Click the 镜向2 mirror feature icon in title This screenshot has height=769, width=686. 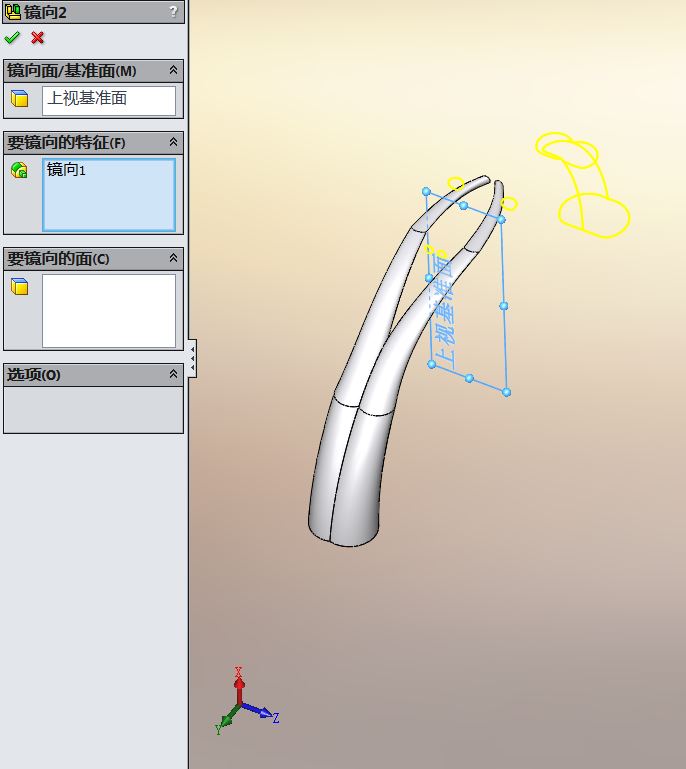pyautogui.click(x=13, y=12)
